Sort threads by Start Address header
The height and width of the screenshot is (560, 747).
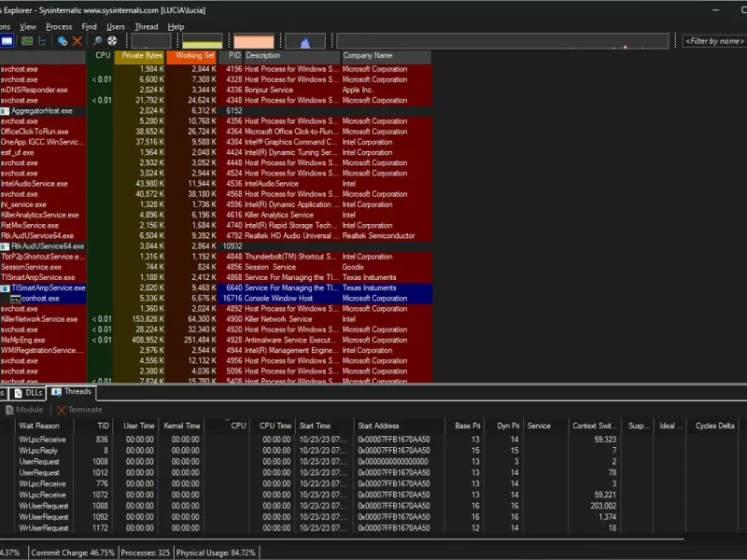(400, 426)
